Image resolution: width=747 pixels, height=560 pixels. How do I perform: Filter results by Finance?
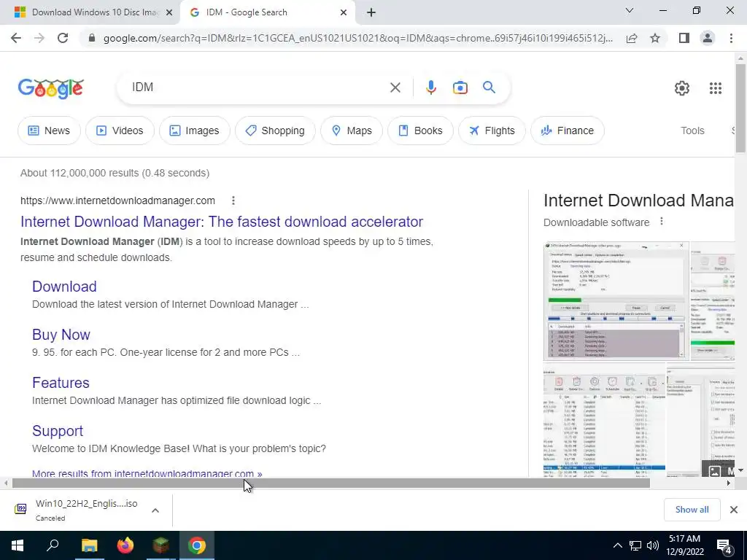coord(568,131)
